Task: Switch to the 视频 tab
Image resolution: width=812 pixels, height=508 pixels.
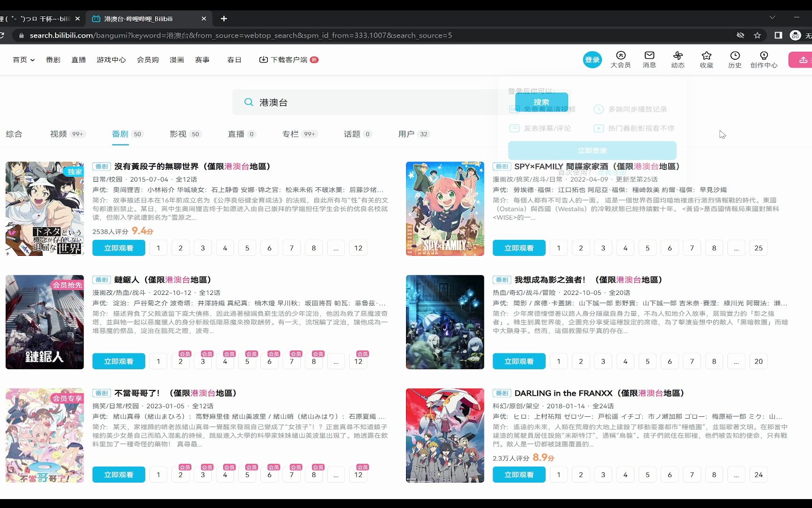Action: (x=68, y=134)
